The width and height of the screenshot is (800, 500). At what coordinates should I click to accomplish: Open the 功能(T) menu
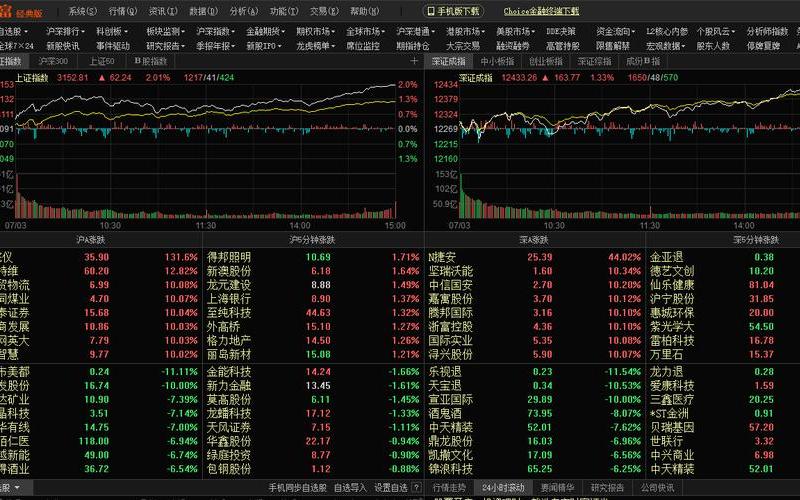tap(284, 11)
